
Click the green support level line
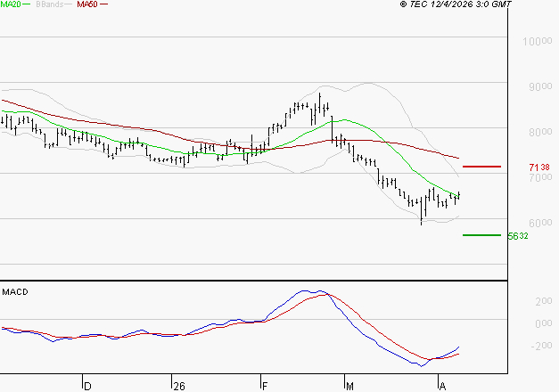pyautogui.click(x=481, y=235)
